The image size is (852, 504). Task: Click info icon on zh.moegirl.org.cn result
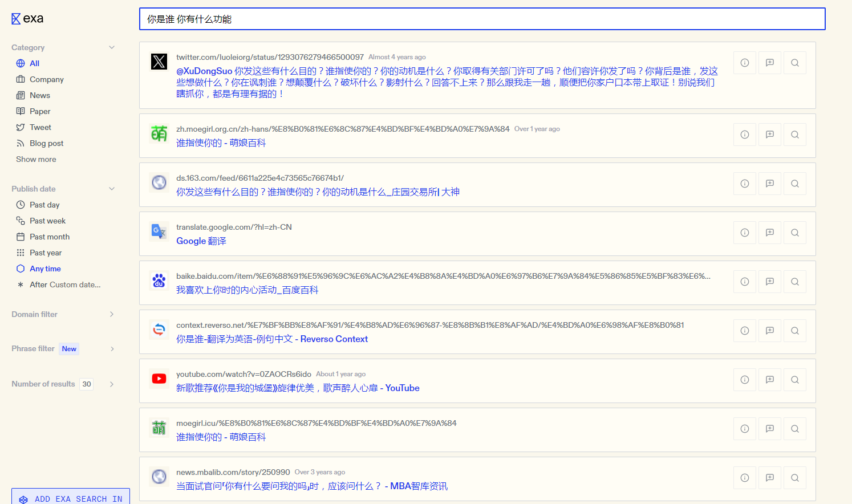tap(745, 135)
